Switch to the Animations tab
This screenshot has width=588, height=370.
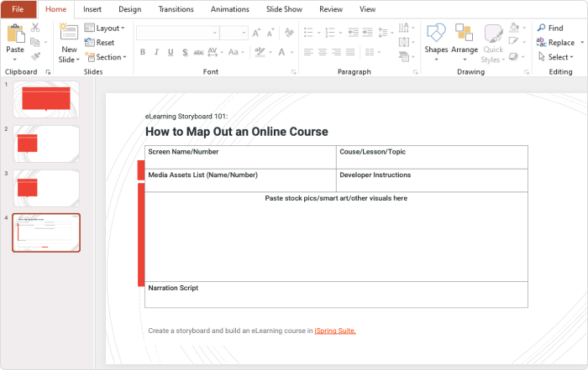(x=230, y=9)
